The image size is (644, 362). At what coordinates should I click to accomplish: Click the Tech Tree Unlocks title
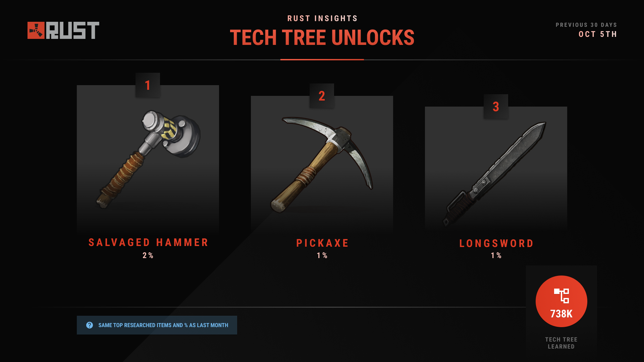322,38
